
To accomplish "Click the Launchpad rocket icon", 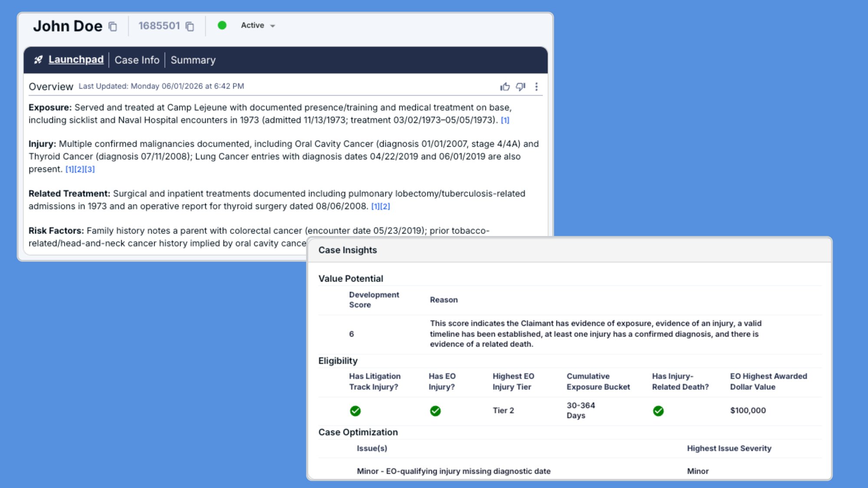I will [39, 60].
